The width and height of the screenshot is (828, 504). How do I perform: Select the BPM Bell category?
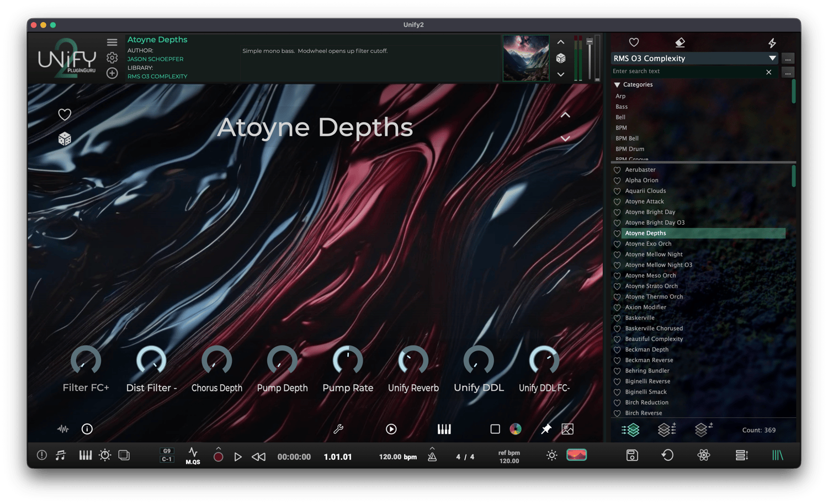(627, 138)
